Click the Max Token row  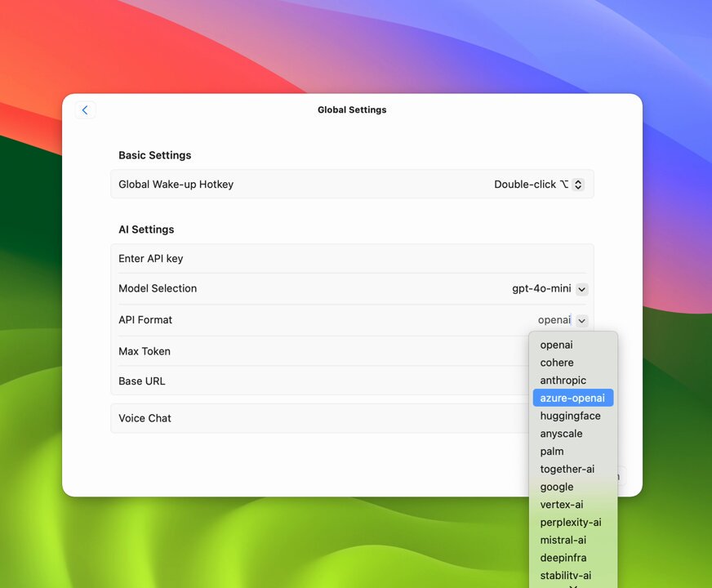point(318,352)
